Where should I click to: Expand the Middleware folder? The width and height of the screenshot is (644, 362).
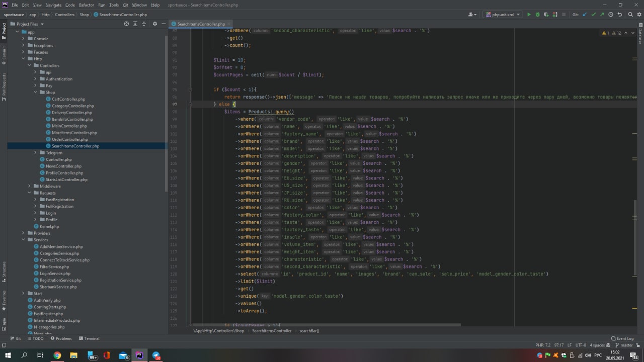[x=30, y=186]
